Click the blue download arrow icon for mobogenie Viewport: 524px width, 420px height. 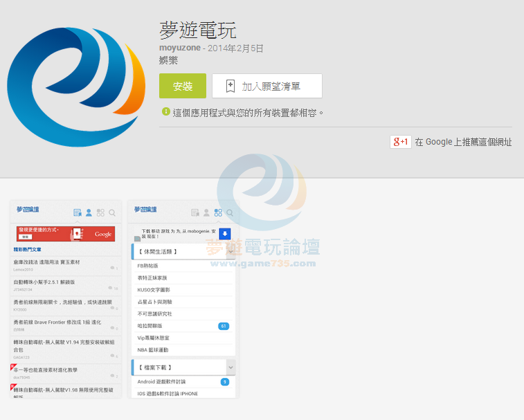(225, 234)
